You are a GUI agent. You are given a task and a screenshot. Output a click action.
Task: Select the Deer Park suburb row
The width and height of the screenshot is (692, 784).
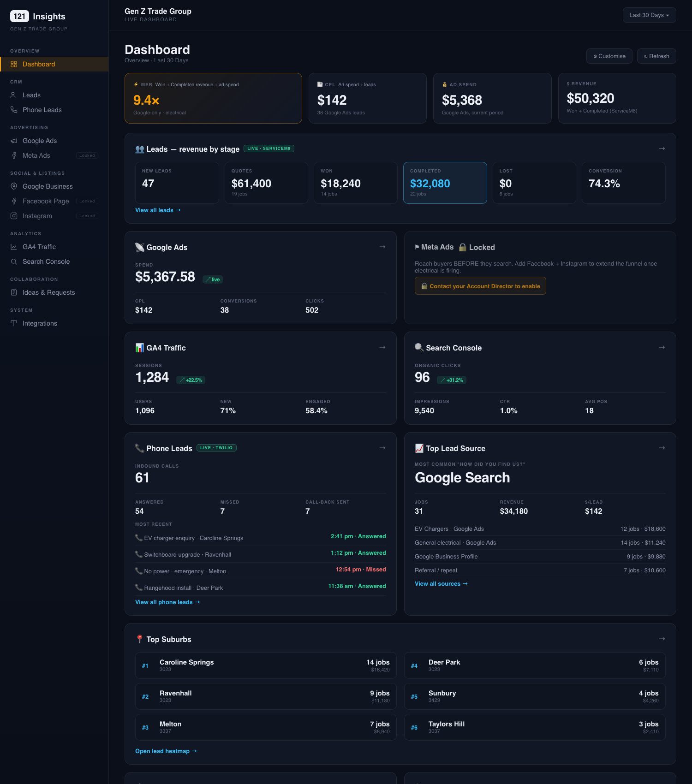(535, 665)
